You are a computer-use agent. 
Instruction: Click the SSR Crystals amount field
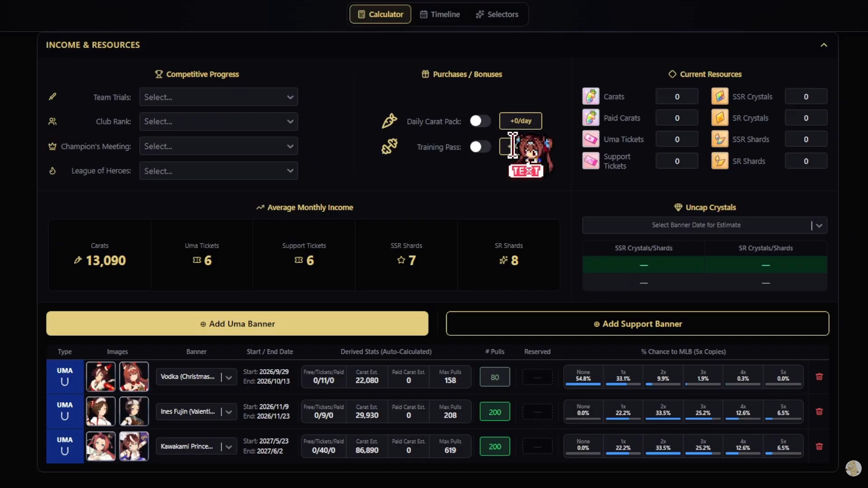coord(806,97)
